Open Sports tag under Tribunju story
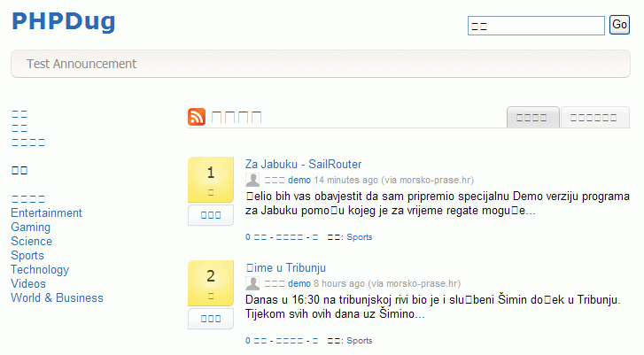 (x=360, y=341)
